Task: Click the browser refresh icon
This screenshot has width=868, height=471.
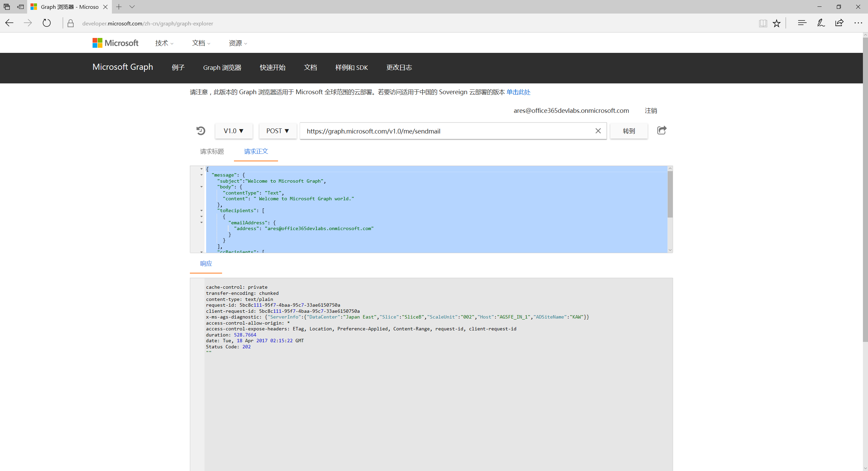Action: (46, 23)
